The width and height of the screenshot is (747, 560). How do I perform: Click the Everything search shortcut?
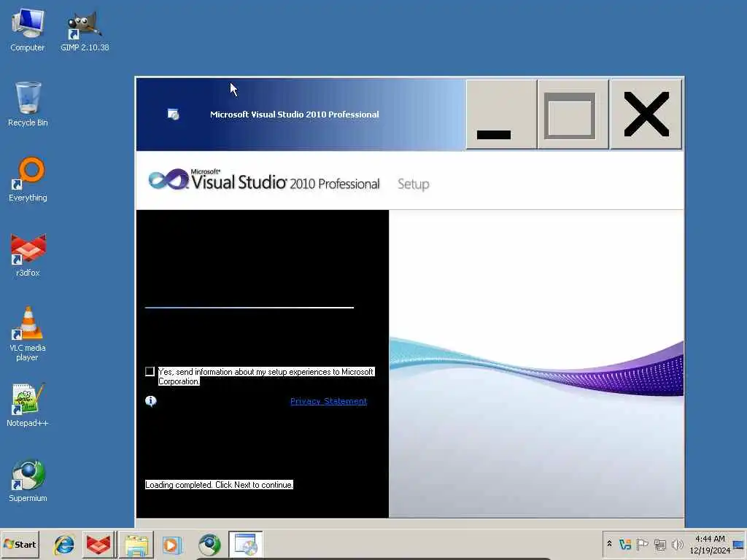pos(28,179)
